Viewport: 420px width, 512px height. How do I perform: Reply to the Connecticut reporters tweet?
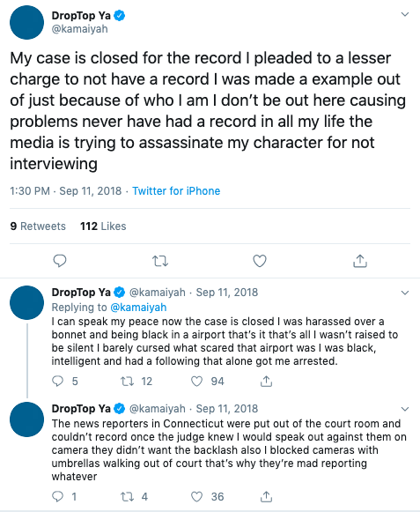pyautogui.click(x=58, y=497)
